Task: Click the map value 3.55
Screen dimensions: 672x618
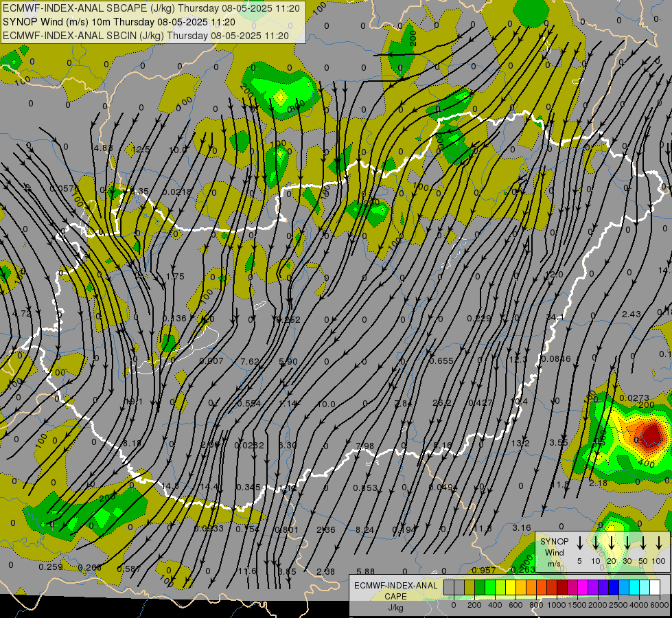Action: 559,443
